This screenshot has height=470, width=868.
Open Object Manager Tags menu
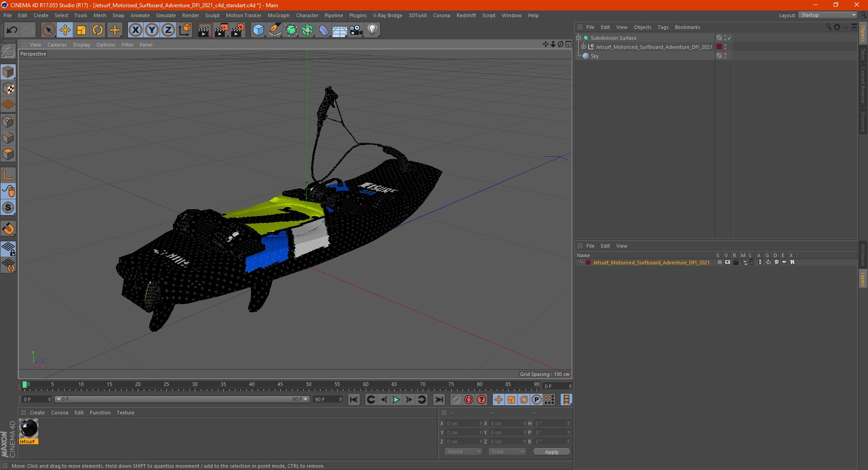click(663, 27)
